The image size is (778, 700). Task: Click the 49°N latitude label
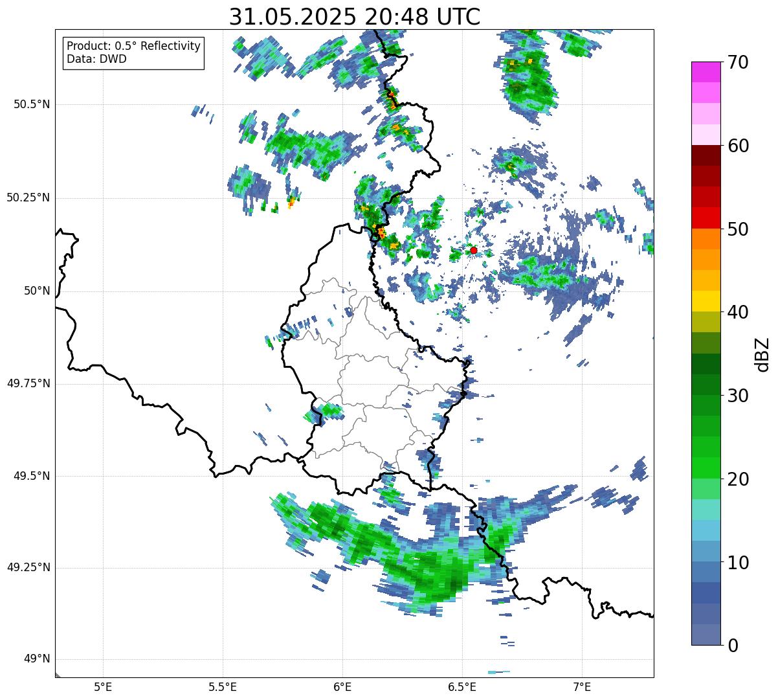click(x=37, y=659)
